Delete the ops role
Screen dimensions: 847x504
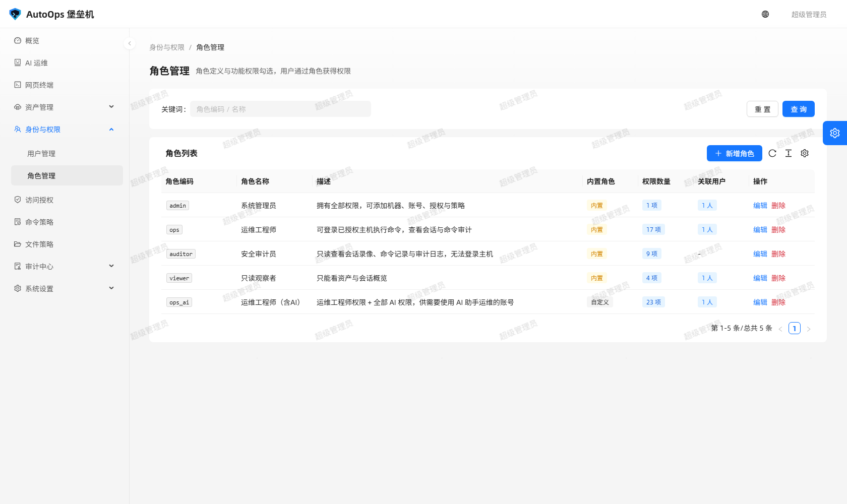778,230
